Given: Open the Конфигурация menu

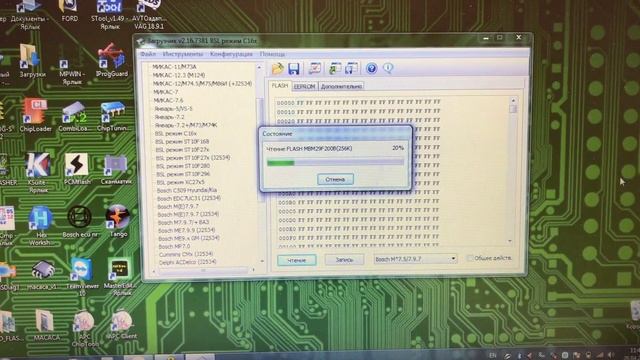Looking at the screenshot, I should [x=231, y=54].
